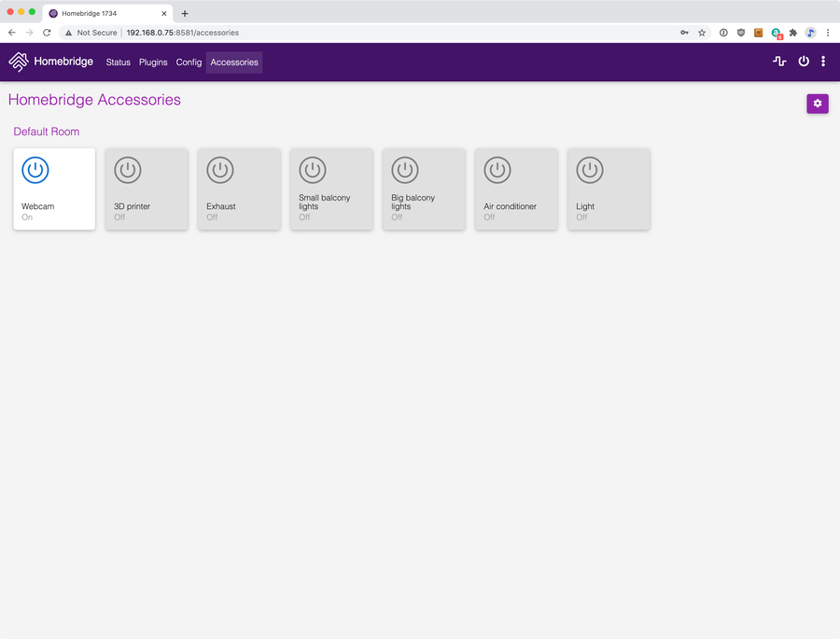Image resolution: width=840 pixels, height=639 pixels.
Task: Click the Small balcony lights label
Action: 324,201
